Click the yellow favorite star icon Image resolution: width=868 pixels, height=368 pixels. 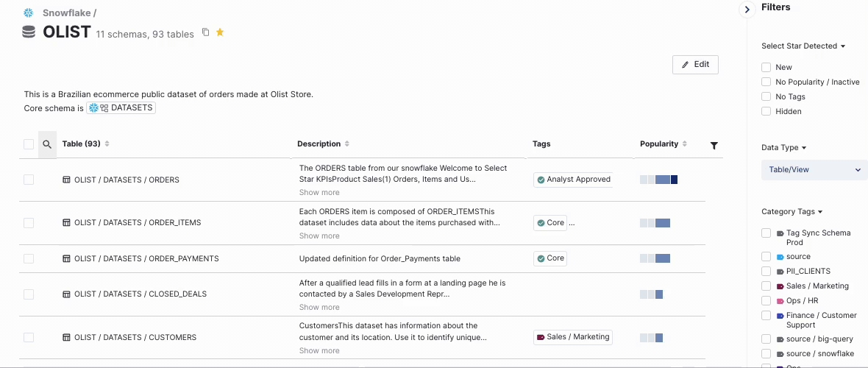click(220, 32)
